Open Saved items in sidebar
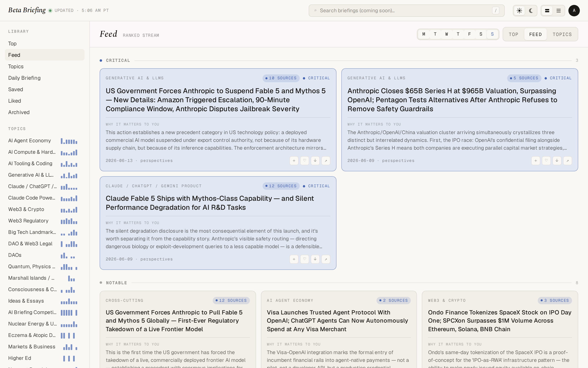 click(x=45, y=89)
